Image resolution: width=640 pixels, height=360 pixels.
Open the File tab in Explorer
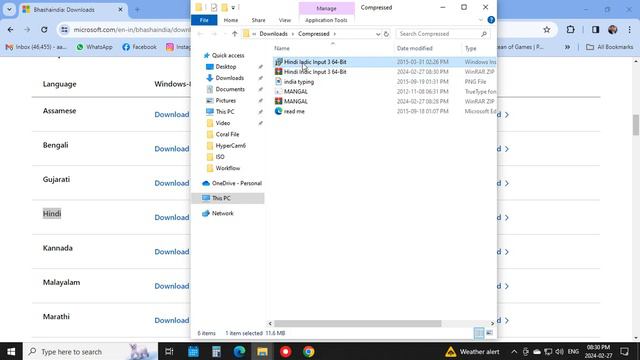coord(204,20)
